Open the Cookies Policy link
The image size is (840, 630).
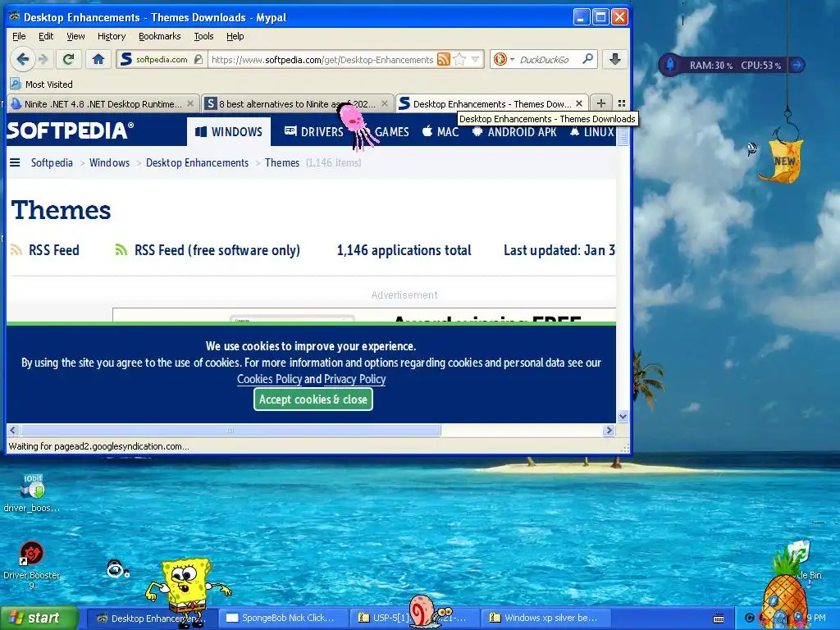pyautogui.click(x=269, y=379)
